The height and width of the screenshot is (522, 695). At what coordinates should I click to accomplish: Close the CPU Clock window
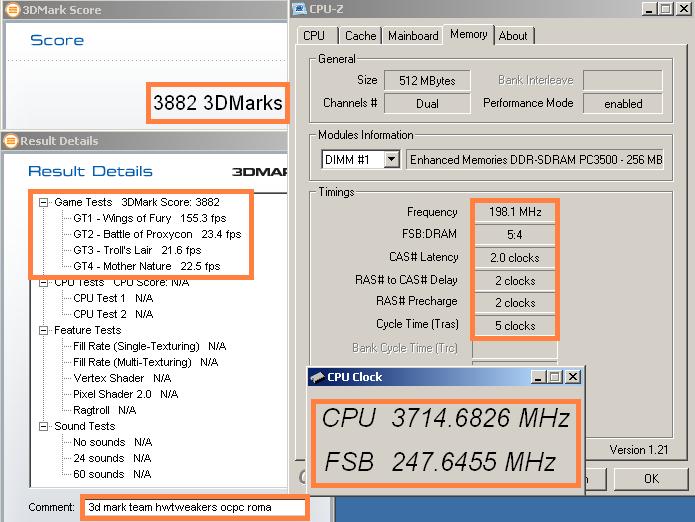(x=573, y=377)
